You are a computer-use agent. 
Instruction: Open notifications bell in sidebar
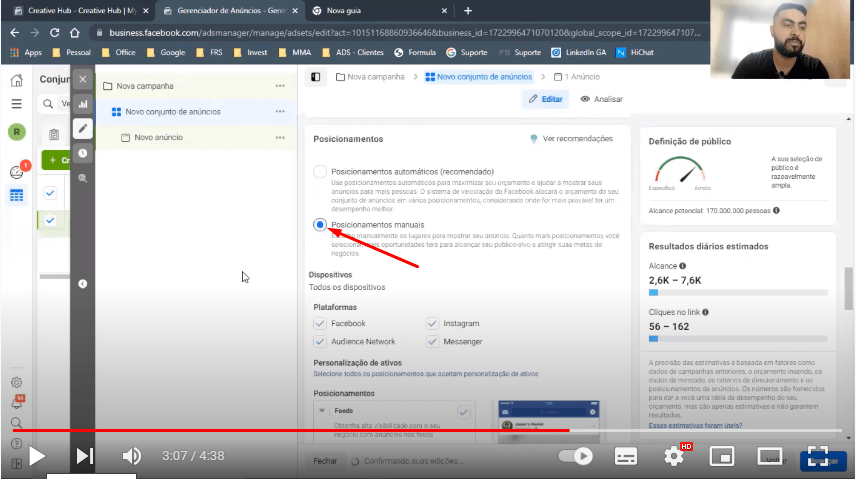click(x=17, y=403)
